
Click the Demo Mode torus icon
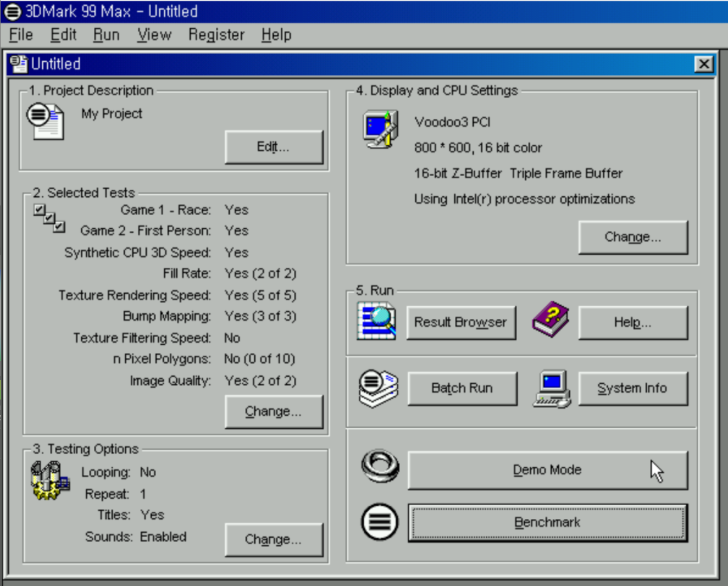(x=380, y=466)
